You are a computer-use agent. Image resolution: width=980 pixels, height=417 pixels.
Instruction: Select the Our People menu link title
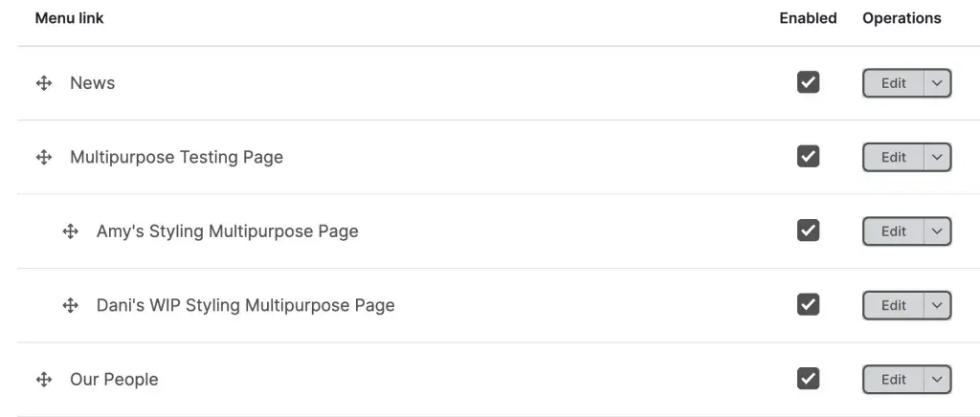[114, 380]
